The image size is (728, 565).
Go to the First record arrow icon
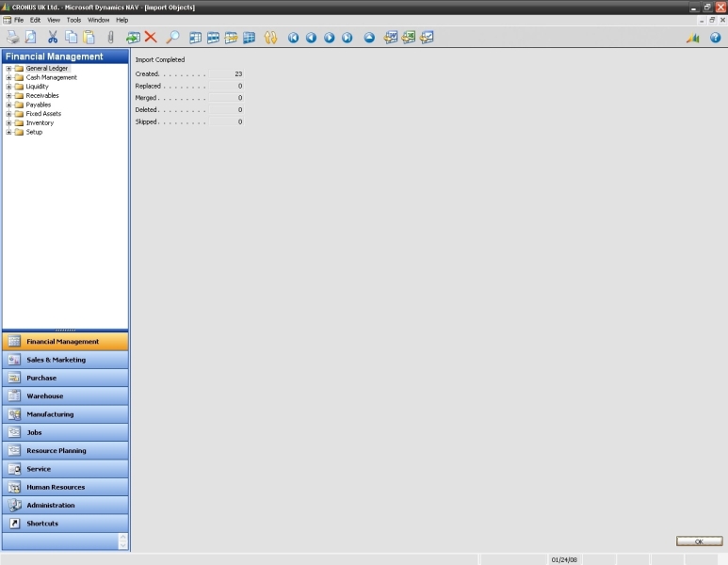293,38
